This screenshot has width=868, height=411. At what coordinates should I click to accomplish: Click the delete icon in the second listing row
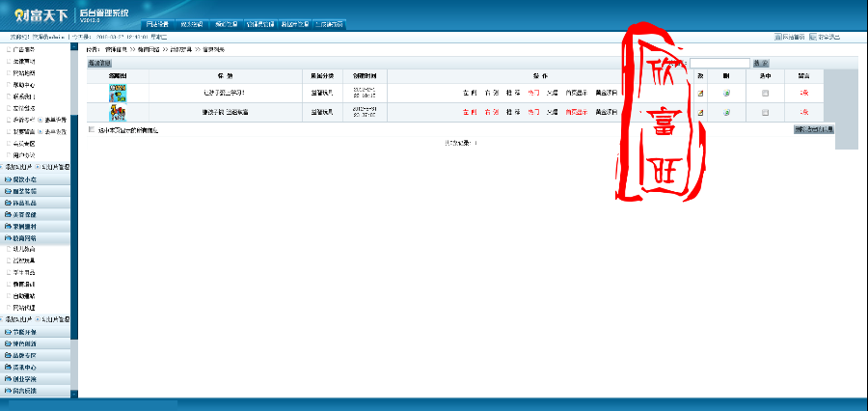coord(726,112)
